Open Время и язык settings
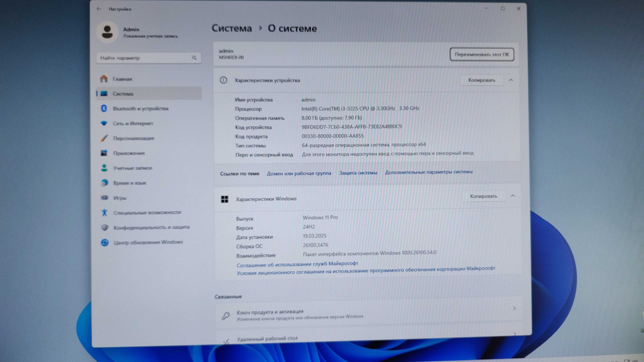The height and width of the screenshot is (362, 644). 149,183
